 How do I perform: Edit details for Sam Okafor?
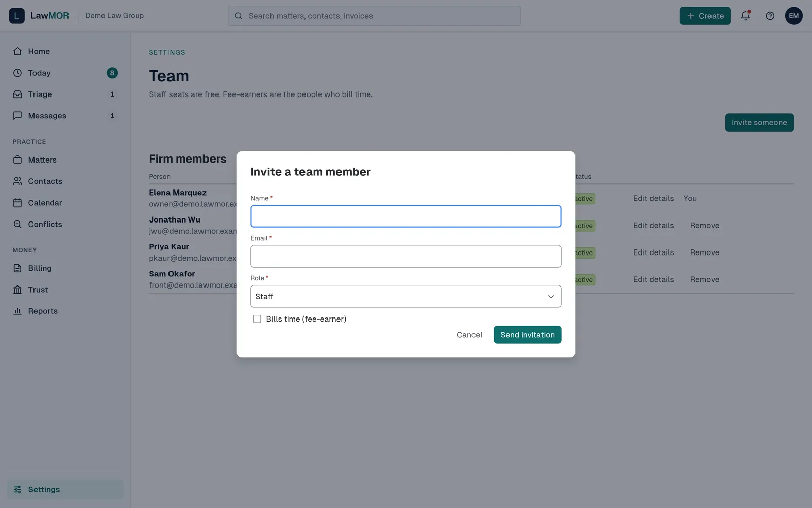coord(654,279)
